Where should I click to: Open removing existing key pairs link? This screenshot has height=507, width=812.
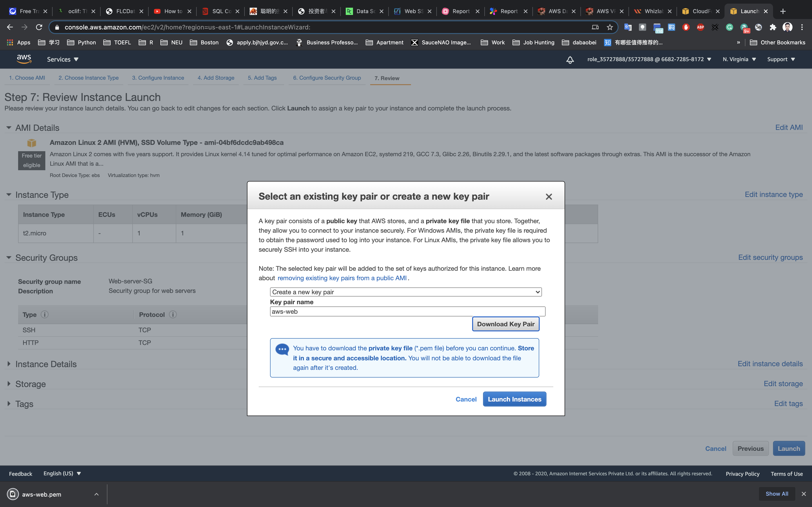pyautogui.click(x=342, y=278)
